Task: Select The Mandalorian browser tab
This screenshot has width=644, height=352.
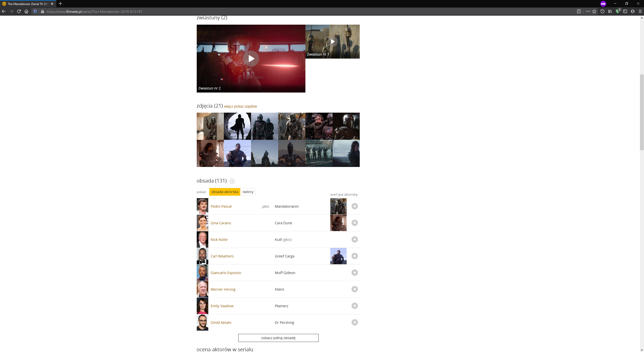Action: (x=28, y=4)
